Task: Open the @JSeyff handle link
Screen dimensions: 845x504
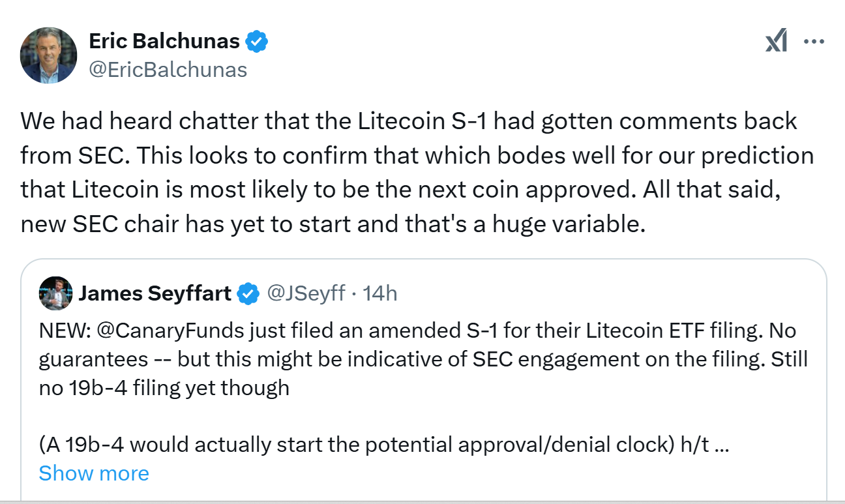Action: (x=306, y=294)
